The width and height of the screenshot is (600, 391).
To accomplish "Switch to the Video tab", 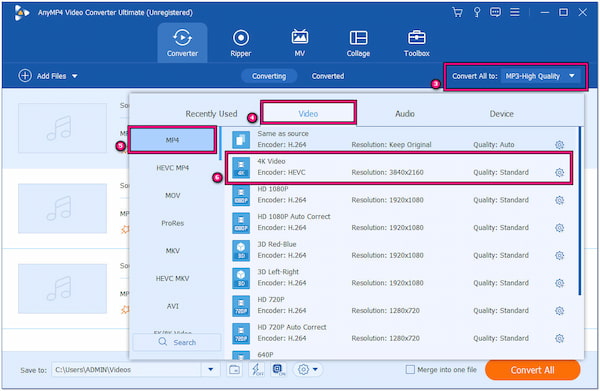I will pos(308,113).
